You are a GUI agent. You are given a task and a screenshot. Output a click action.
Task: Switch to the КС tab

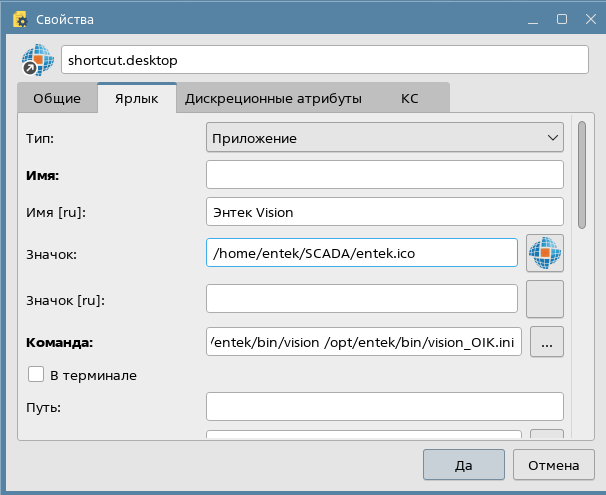coord(410,99)
